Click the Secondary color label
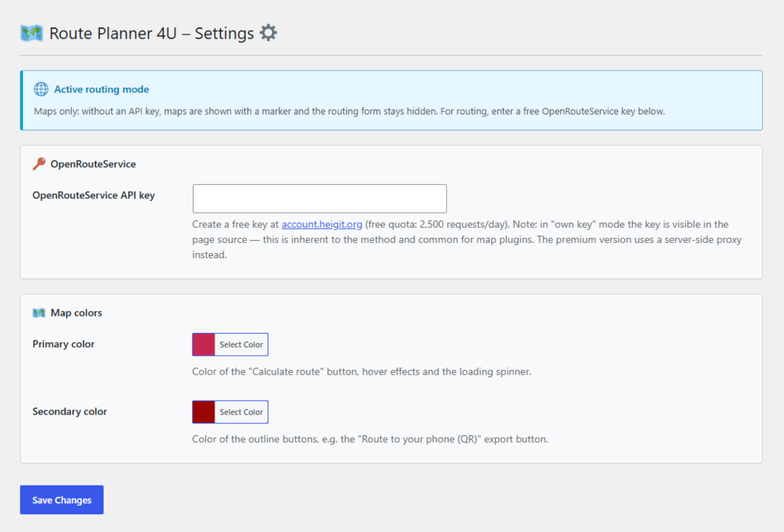Screen dimensions: 784x532 tap(70, 411)
